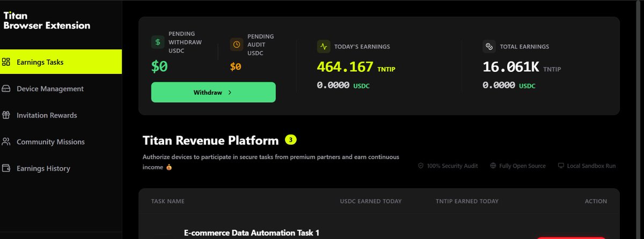
Task: Click the Invitation Rewards gift icon
Action: click(6, 115)
